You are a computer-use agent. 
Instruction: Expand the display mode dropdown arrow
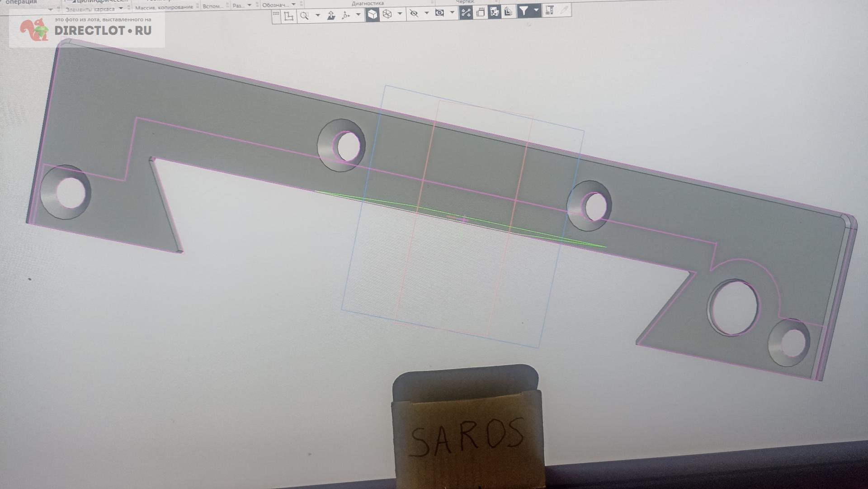point(400,14)
